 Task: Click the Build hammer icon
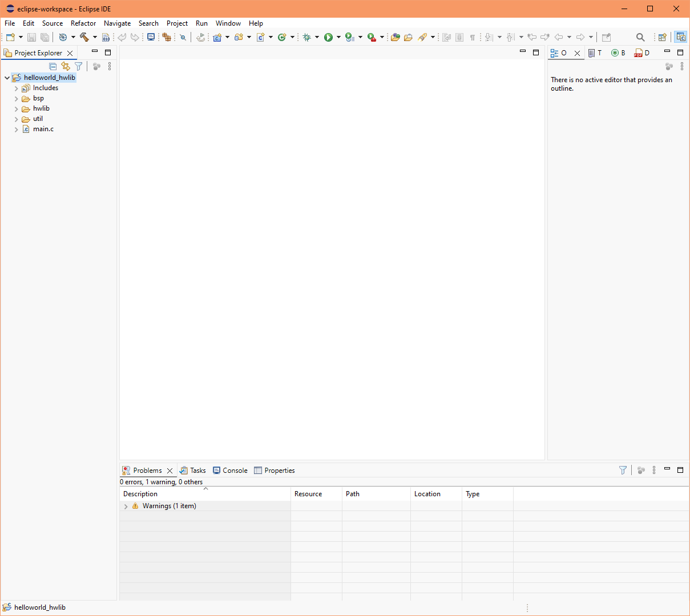(x=84, y=37)
